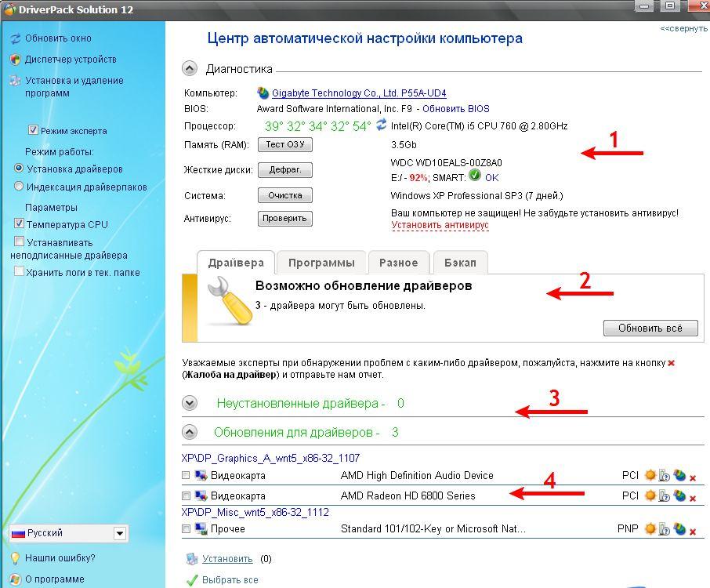710x588 pixels.
Task: Click the sun icon for AMD Radeon HD 6800
Action: click(650, 495)
